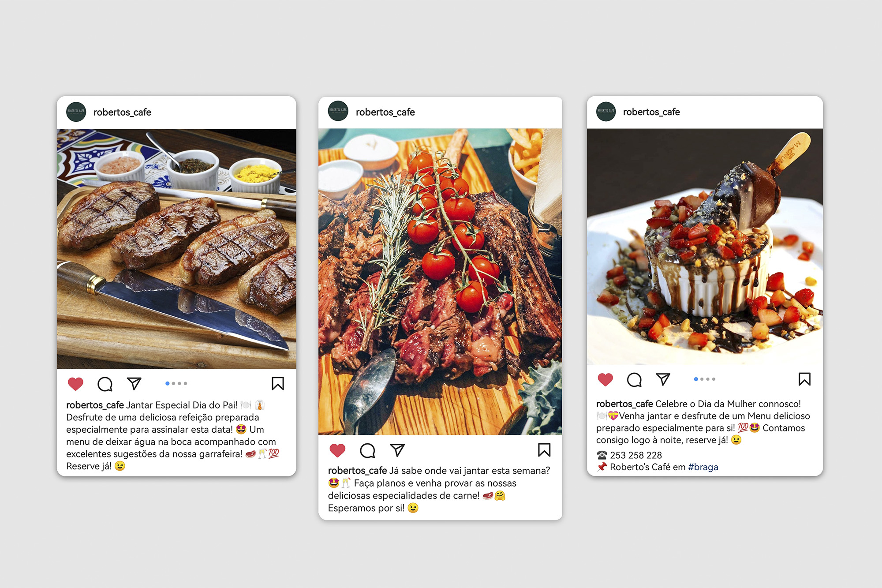Bookmark the Dia da Mulher dessert post

[804, 379]
